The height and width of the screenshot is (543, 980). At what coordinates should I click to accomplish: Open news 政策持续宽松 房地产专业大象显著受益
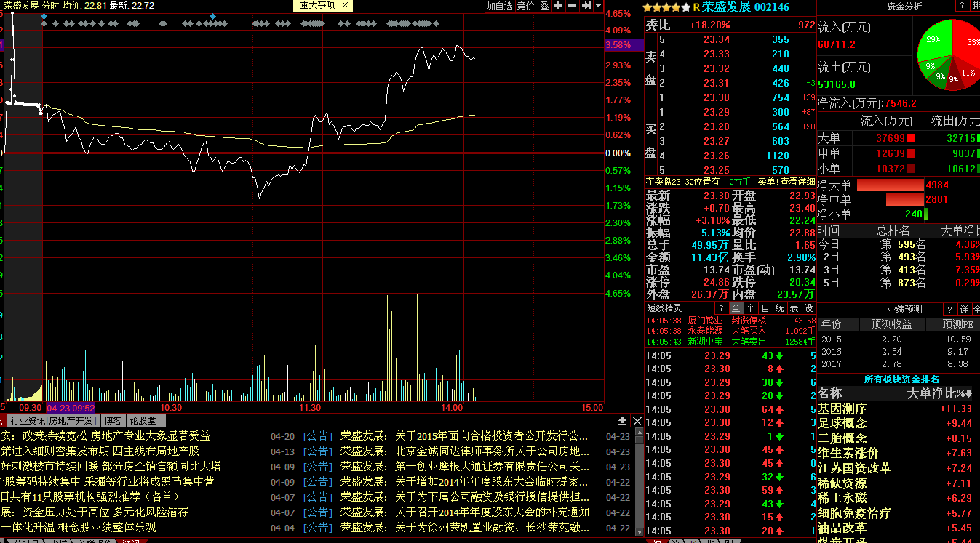[116, 436]
